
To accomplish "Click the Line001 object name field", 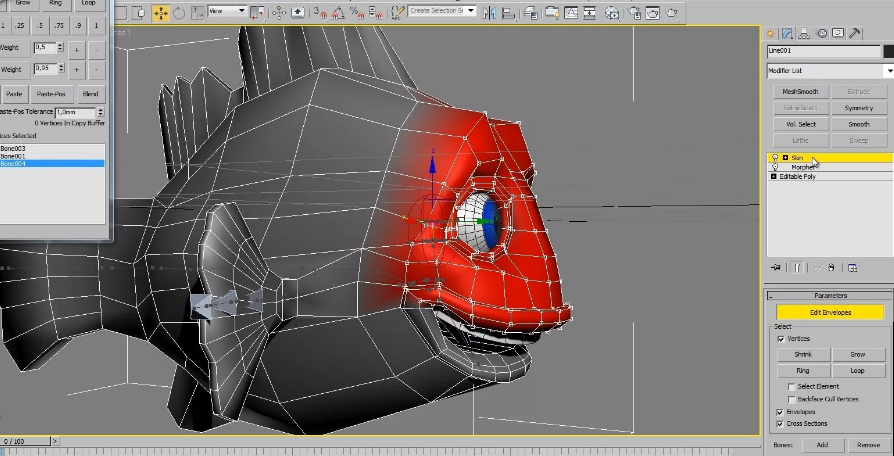I will [822, 51].
